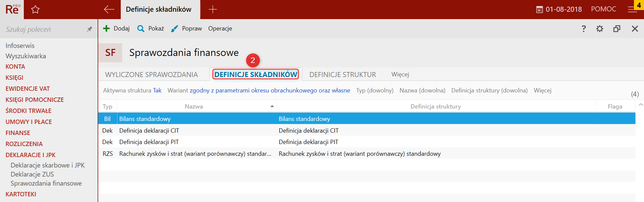
Task: Open Deklaracje skarbowe i JPK
Action: (48, 165)
